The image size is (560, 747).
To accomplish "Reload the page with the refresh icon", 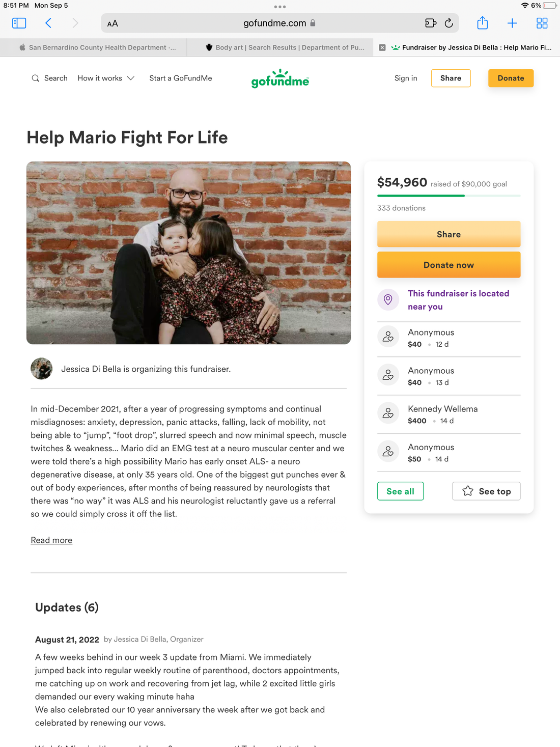I will pos(449,23).
